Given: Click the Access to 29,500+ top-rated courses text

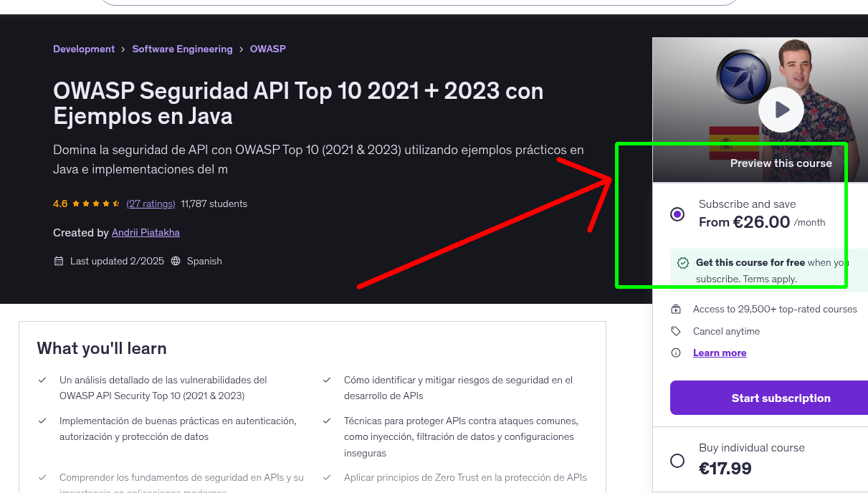Looking at the screenshot, I should (775, 310).
